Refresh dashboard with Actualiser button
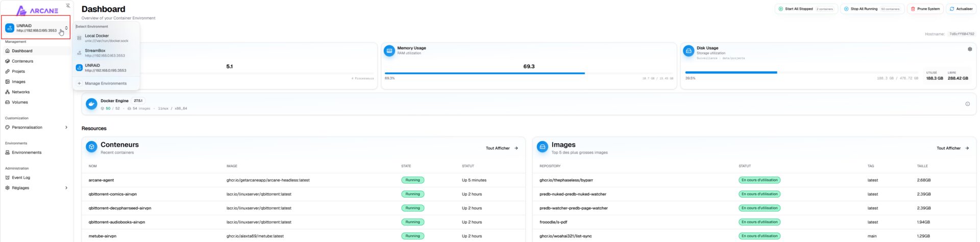The height and width of the screenshot is (242, 980). pos(961,9)
